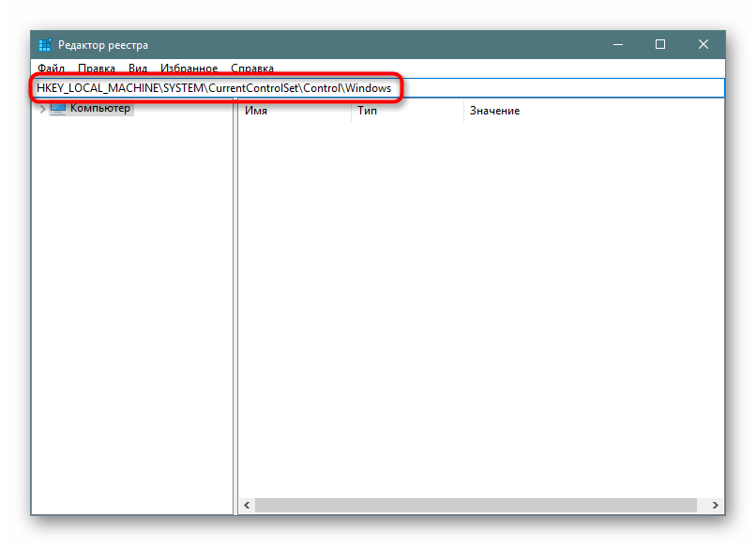Click the Значение column header
756x546 pixels.
tap(494, 111)
